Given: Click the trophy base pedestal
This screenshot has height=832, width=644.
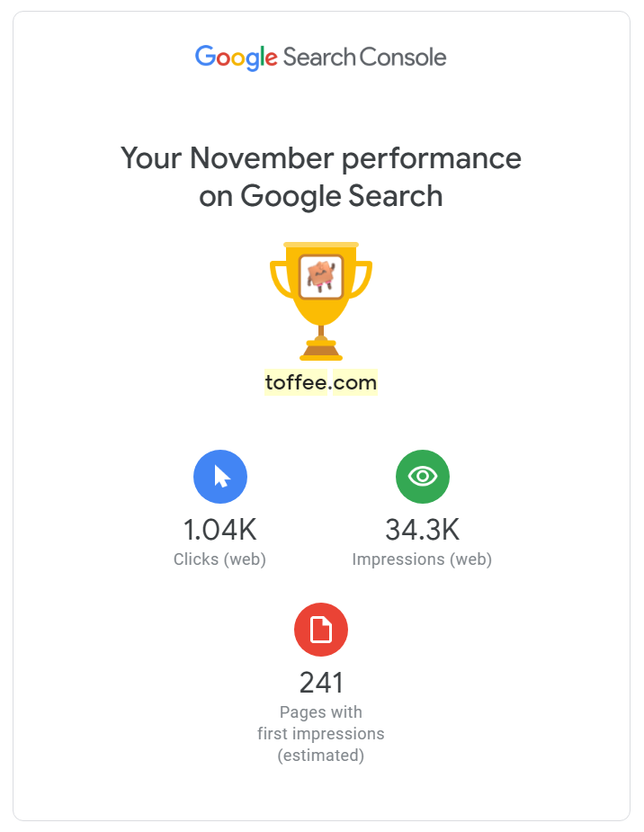Looking at the screenshot, I should click(321, 350).
